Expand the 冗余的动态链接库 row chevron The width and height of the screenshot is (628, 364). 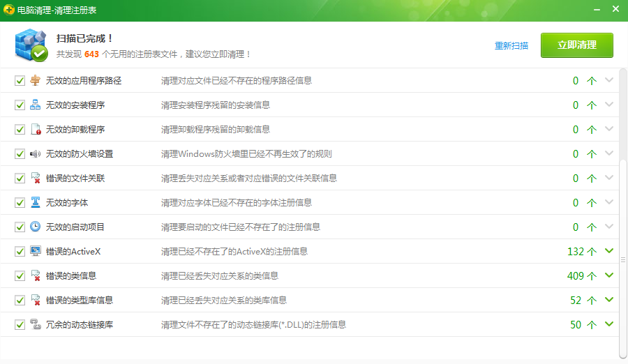(609, 324)
